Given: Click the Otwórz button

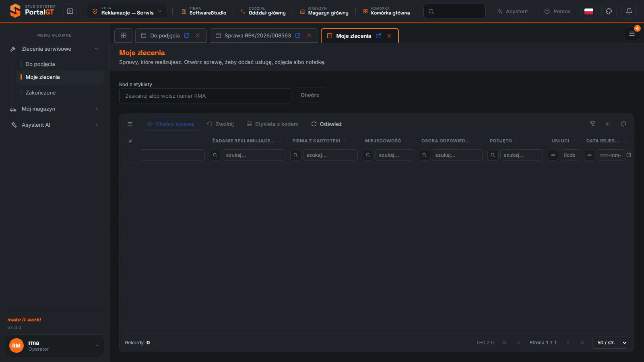Looking at the screenshot, I should point(310,95).
